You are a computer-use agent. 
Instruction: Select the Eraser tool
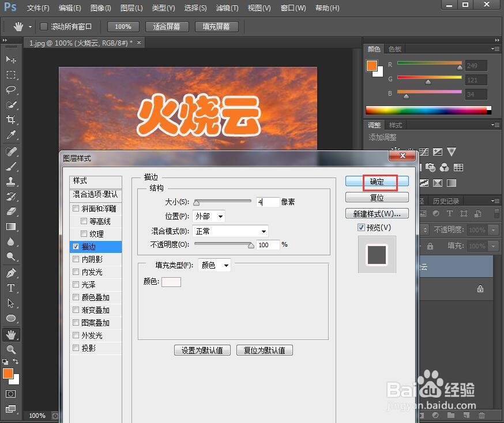click(11, 211)
